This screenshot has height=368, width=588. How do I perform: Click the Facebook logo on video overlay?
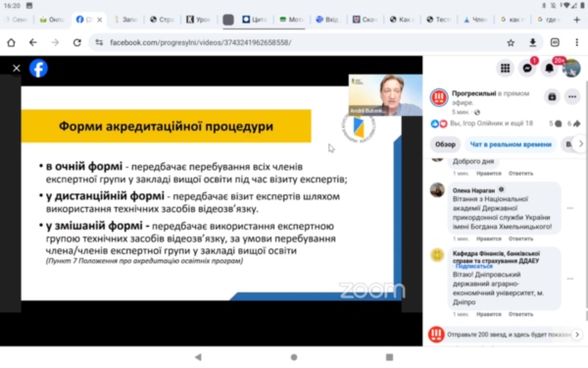[38, 69]
